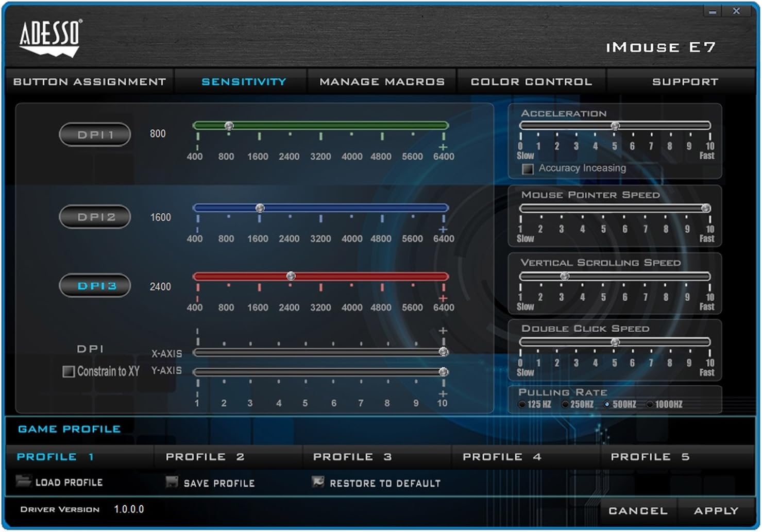The image size is (762, 532).
Task: Click the X-Axis DPI slider knob
Action: (x=443, y=352)
